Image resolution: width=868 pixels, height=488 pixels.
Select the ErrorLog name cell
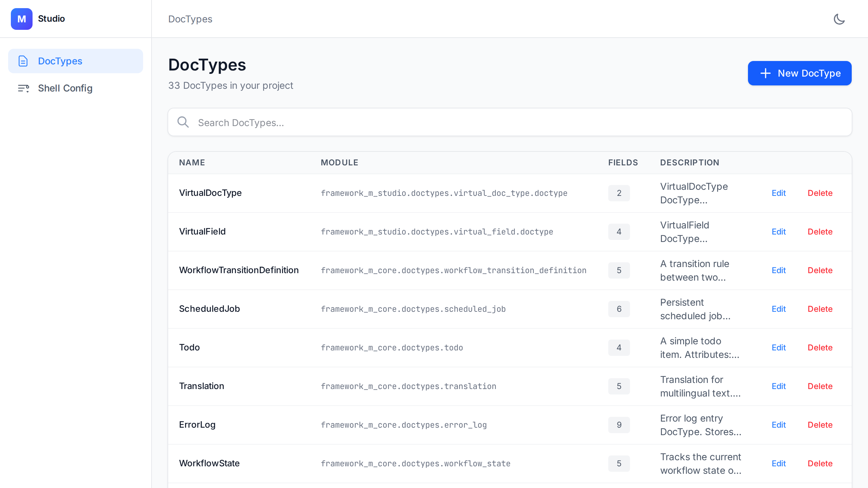click(x=197, y=425)
